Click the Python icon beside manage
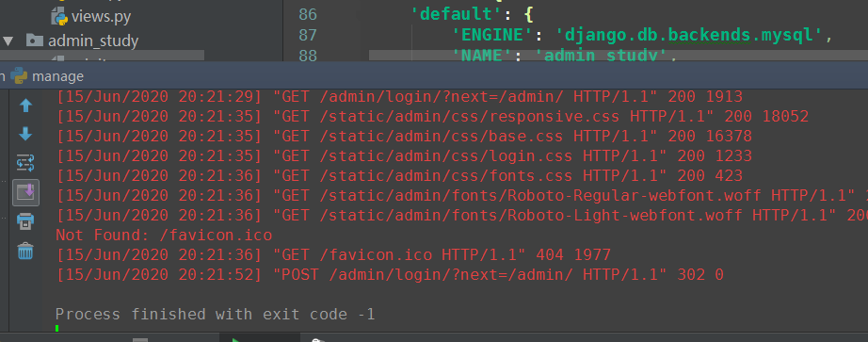 coord(20,76)
